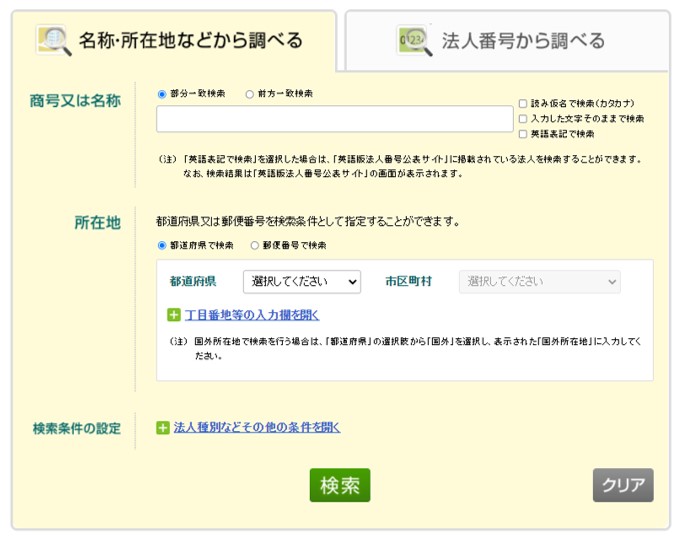This screenshot has height=540, width=676.
Task: Switch to 郵便番号で検索 radio option
Action: pyautogui.click(x=254, y=246)
